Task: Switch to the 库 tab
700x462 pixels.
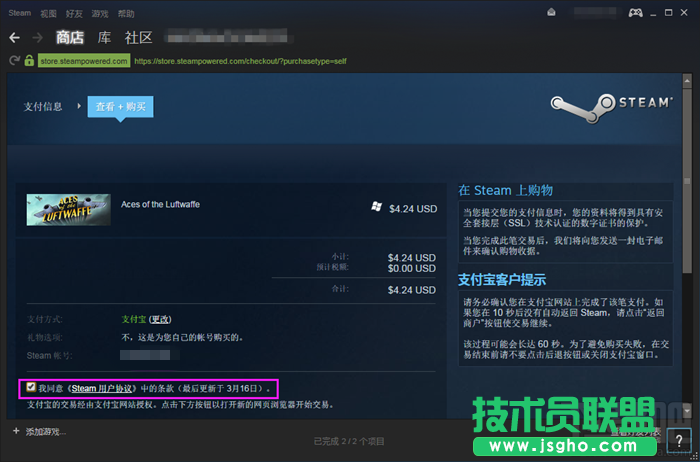Action: [104, 37]
